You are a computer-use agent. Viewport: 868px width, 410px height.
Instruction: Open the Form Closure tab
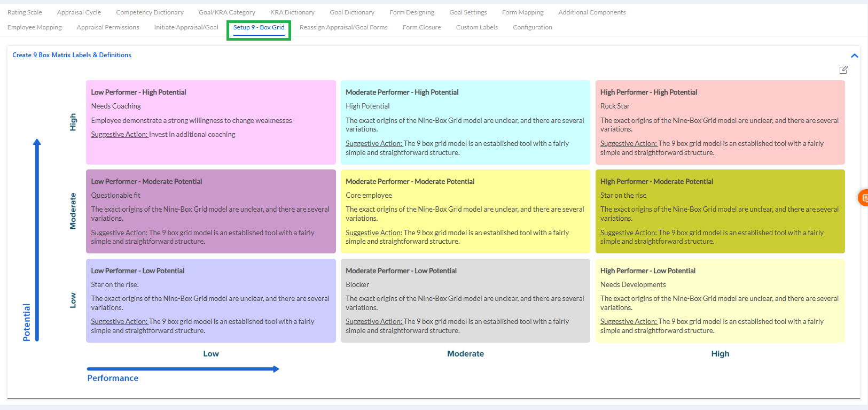click(421, 27)
